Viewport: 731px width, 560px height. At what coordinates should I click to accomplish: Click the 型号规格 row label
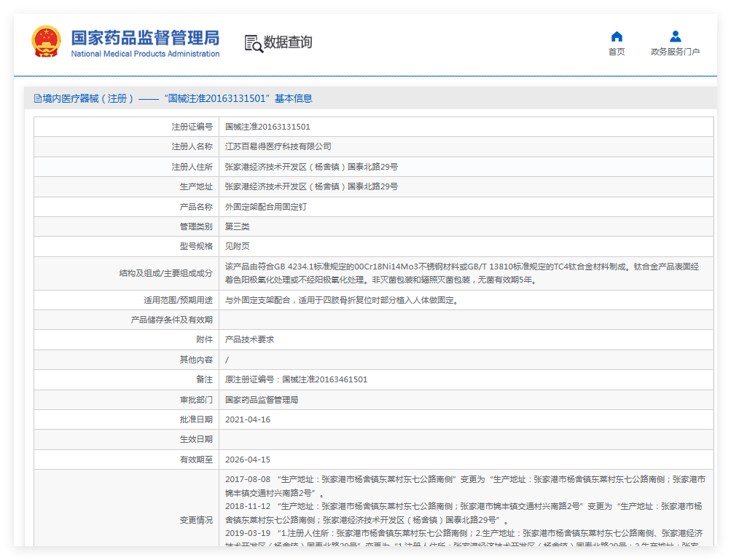[x=196, y=246]
